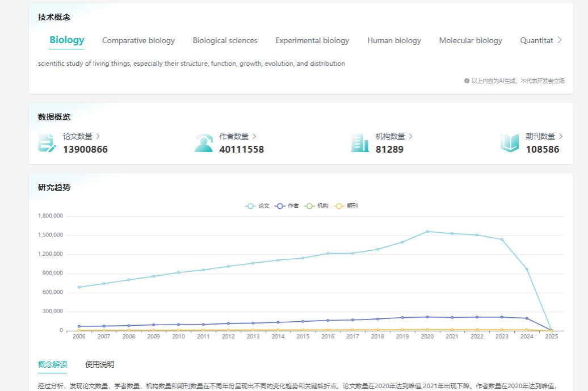588x391 pixels.
Task: Open 机构数量 details chevron
Action: coord(410,136)
